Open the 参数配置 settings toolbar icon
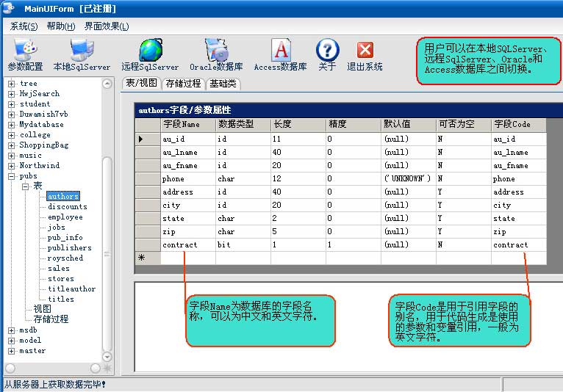563x392 pixels. (25, 51)
